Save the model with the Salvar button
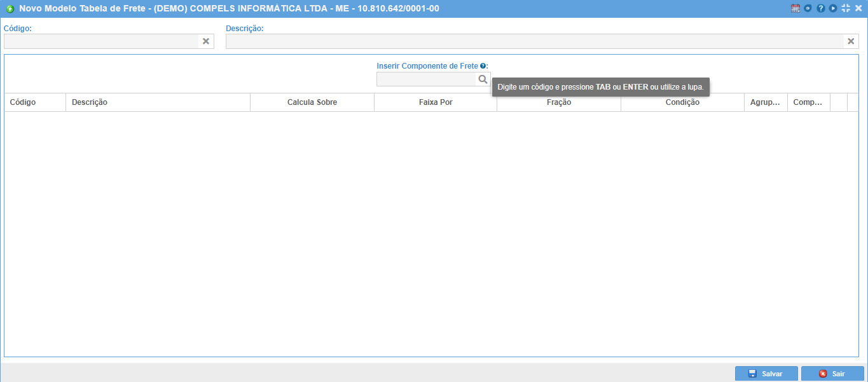Screen dimensions: 868x382 tap(766, 374)
